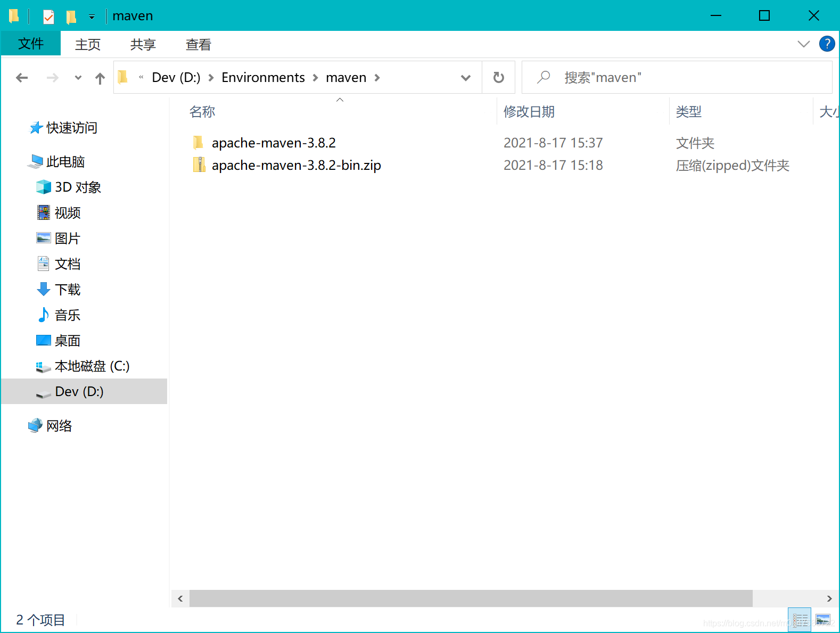
Task: Click date 2021-8-17 15:37 cell
Action: click(553, 143)
